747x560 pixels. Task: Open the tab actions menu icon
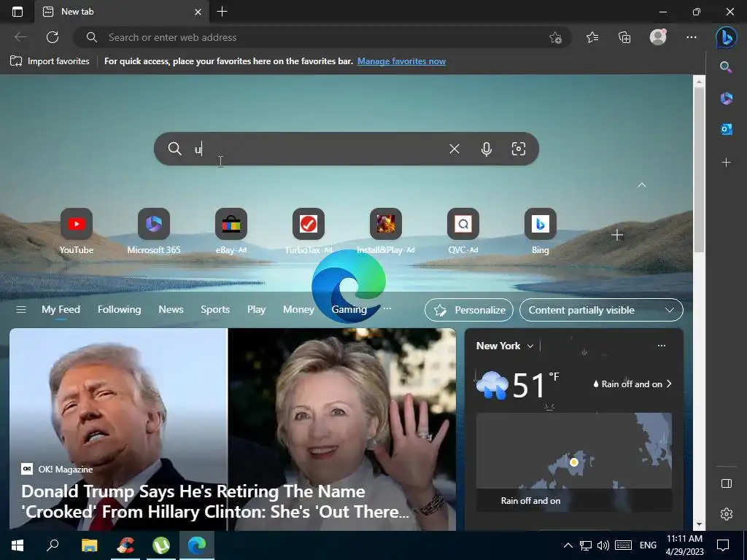click(18, 12)
